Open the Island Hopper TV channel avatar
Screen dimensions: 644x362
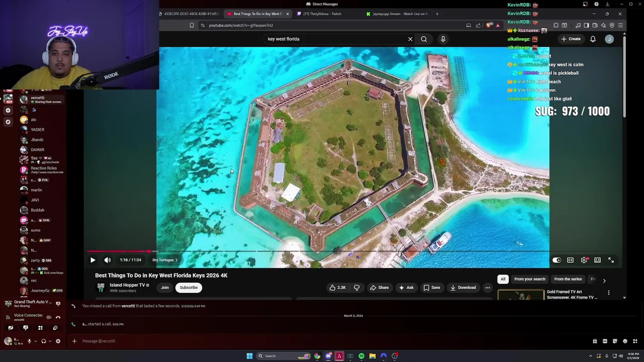pyautogui.click(x=101, y=288)
